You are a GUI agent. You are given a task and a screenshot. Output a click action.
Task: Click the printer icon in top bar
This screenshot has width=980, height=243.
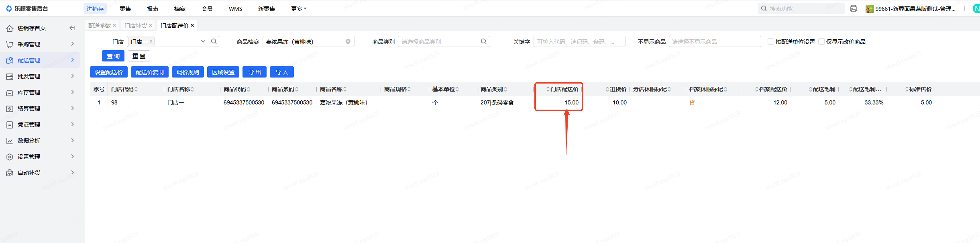(854, 8)
